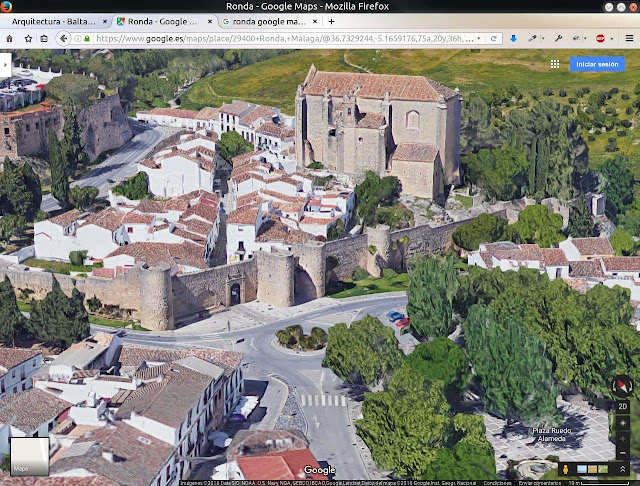Image resolution: width=640 pixels, height=486 pixels.
Task: Open the wrench developer tools icon
Action: pyautogui.click(x=558, y=38)
